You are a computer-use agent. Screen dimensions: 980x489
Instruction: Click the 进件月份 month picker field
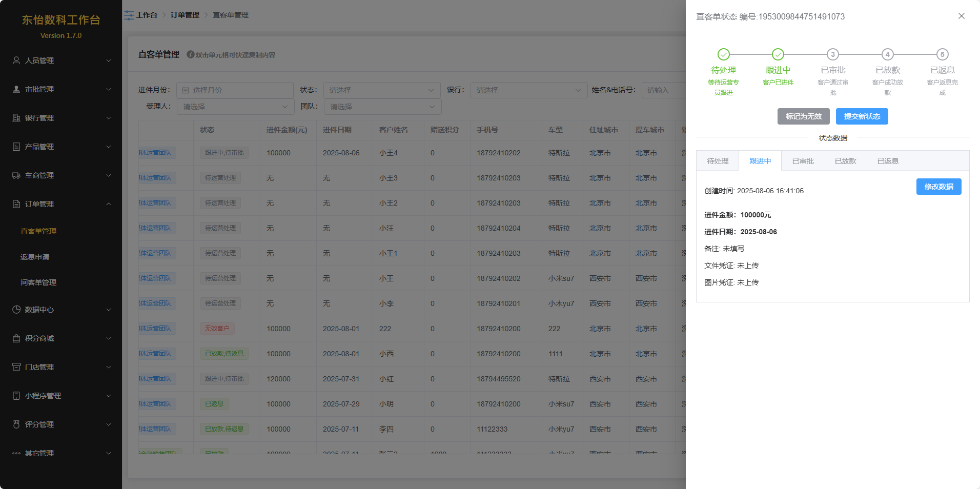[235, 90]
